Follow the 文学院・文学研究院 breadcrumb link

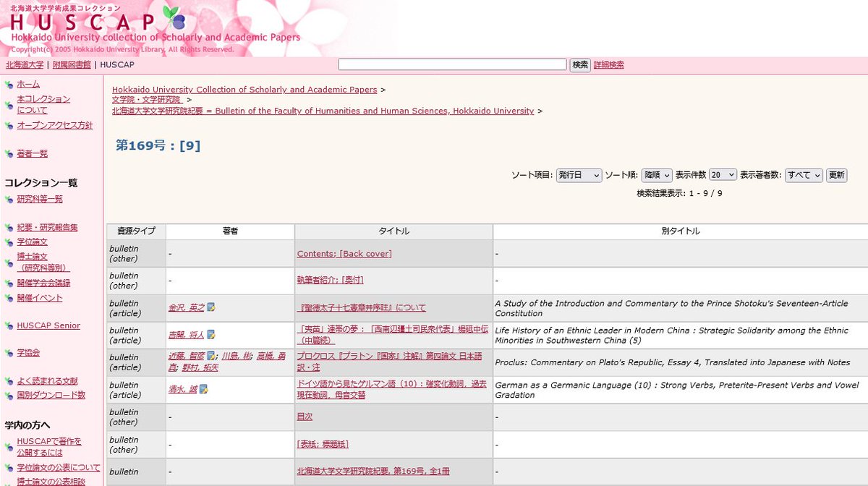click(148, 100)
